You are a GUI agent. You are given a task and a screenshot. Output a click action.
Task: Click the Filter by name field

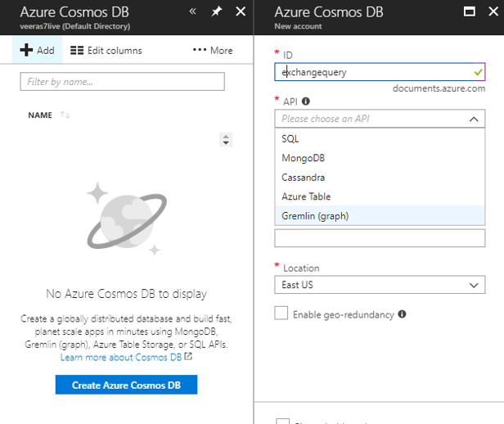[x=122, y=82]
